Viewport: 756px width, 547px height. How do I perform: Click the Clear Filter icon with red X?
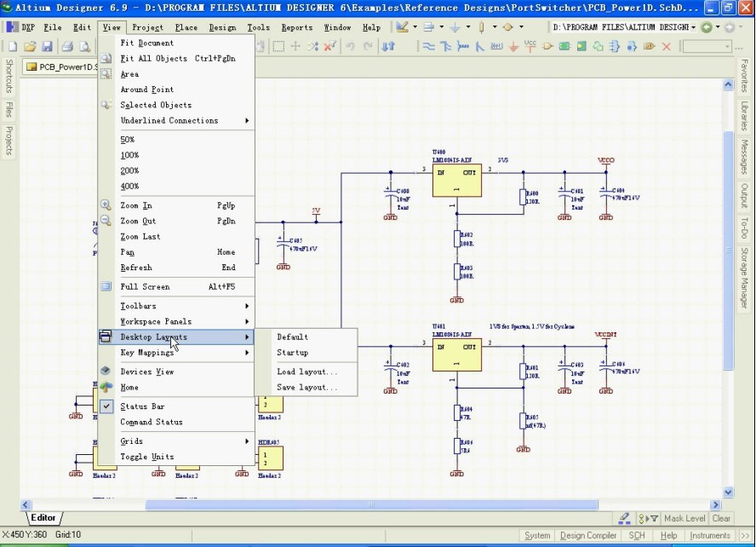click(330, 46)
